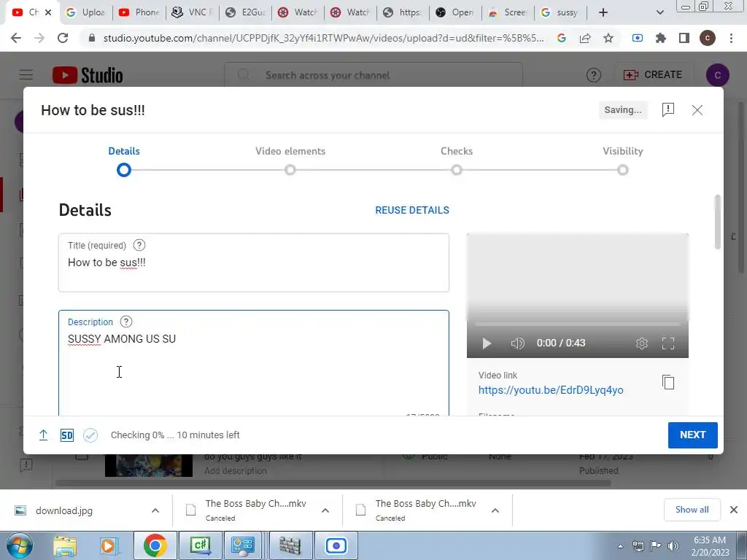Screen dimensions: 747x560
Task: Open Chrome extensions puzzle icon
Action: (661, 38)
